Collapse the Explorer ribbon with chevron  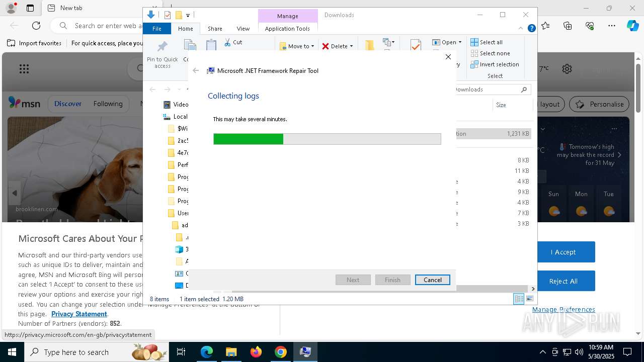coord(521,29)
